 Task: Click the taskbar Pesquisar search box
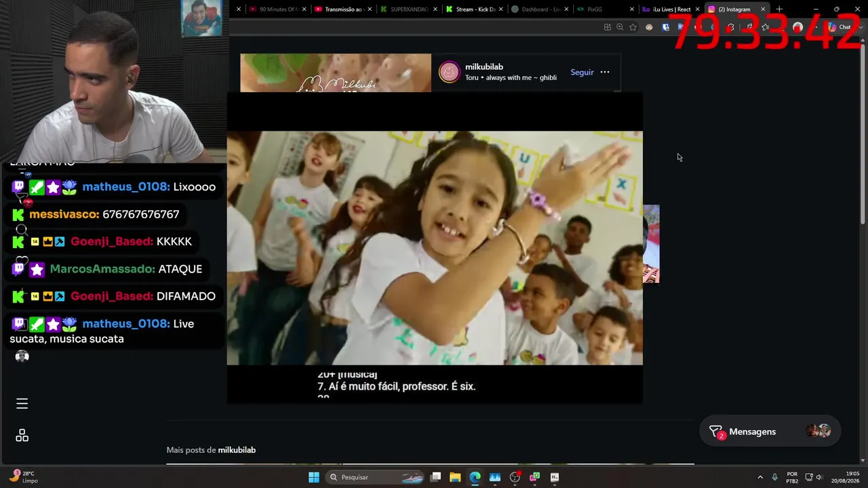point(376,477)
